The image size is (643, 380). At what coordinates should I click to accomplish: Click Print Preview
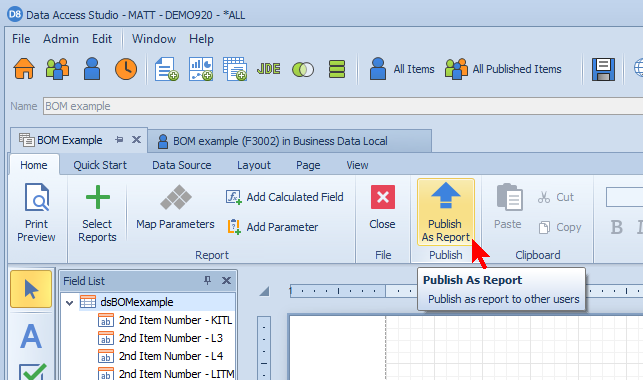[x=36, y=213]
